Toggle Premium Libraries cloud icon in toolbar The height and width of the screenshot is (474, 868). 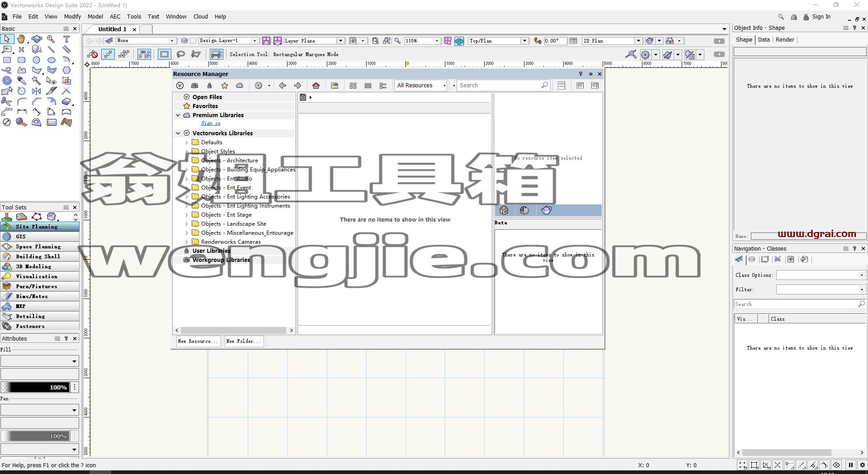click(x=240, y=85)
